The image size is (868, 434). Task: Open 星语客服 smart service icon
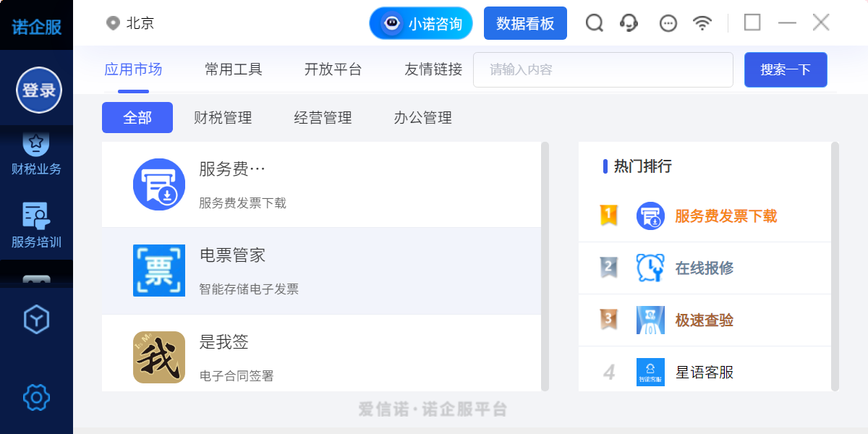pyautogui.click(x=650, y=370)
